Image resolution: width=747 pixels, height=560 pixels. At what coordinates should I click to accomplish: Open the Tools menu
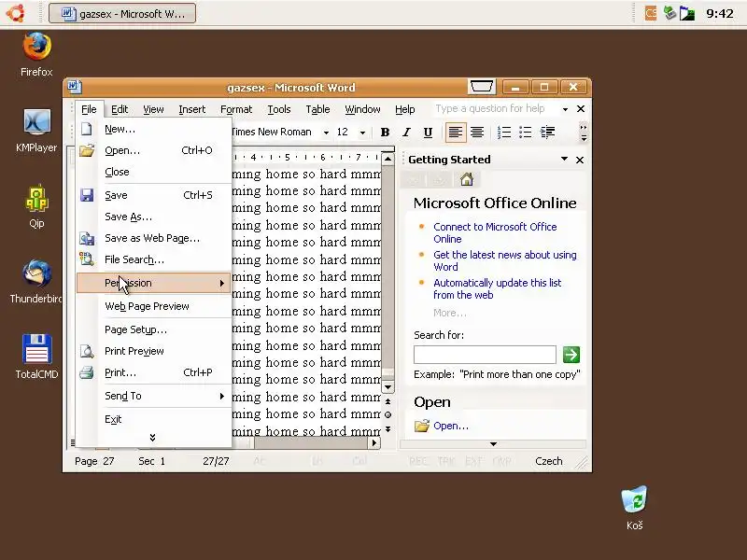tap(279, 109)
